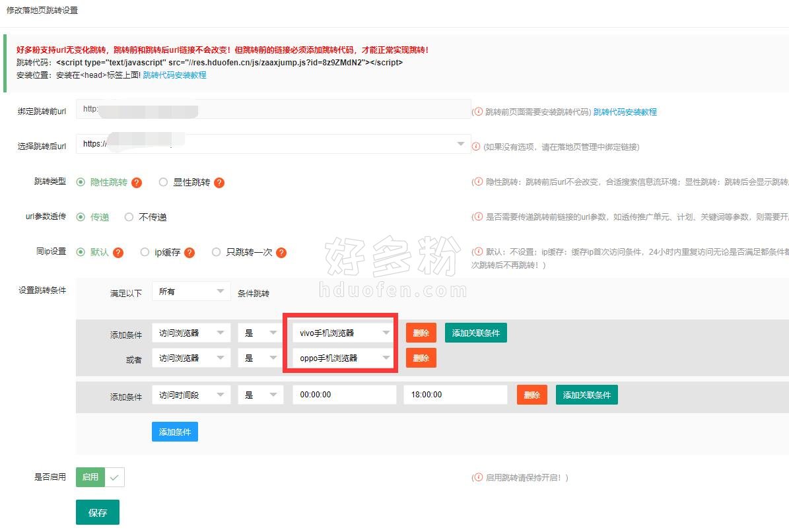Click info icon before 是否需要传递 explanation
The width and height of the screenshot is (789, 532).
pos(478,216)
